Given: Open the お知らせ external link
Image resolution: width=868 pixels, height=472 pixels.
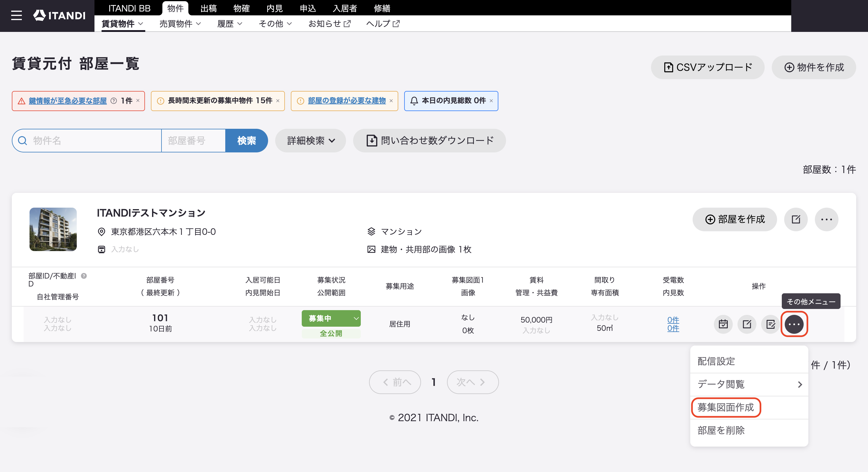Looking at the screenshot, I should point(329,24).
